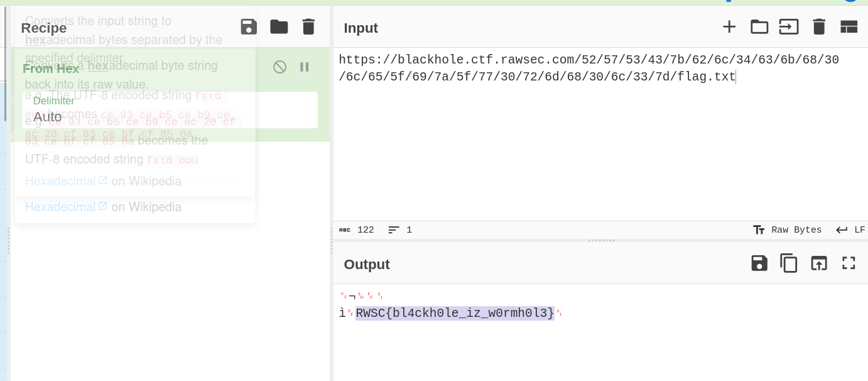Click the input line count indicator

(x=400, y=230)
